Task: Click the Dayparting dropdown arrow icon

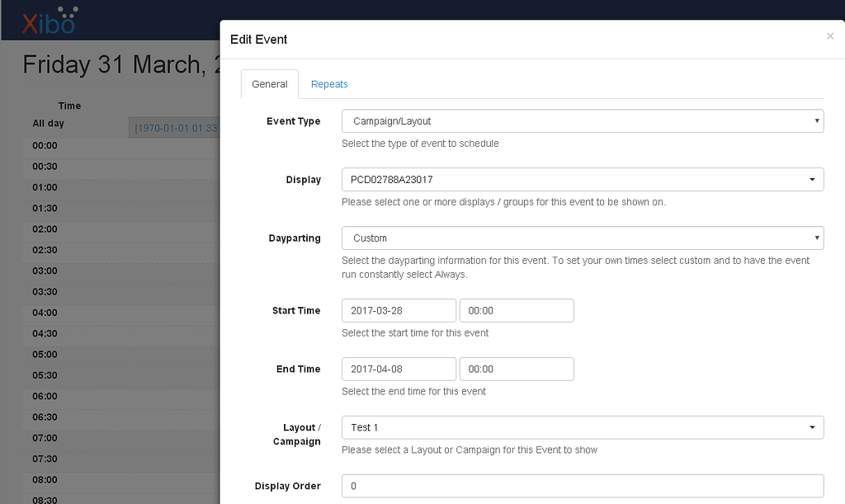Action: 816,238
